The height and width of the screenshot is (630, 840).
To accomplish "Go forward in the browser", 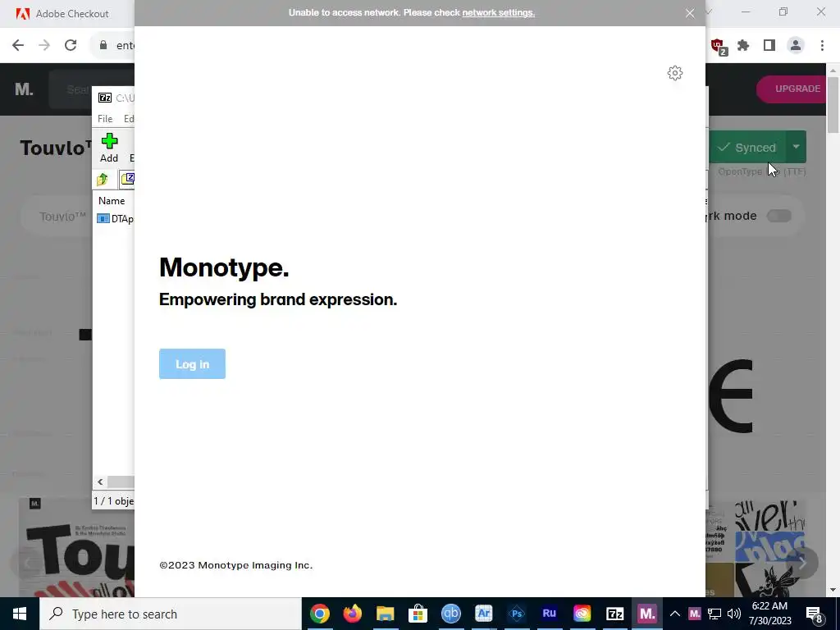I will pyautogui.click(x=44, y=46).
